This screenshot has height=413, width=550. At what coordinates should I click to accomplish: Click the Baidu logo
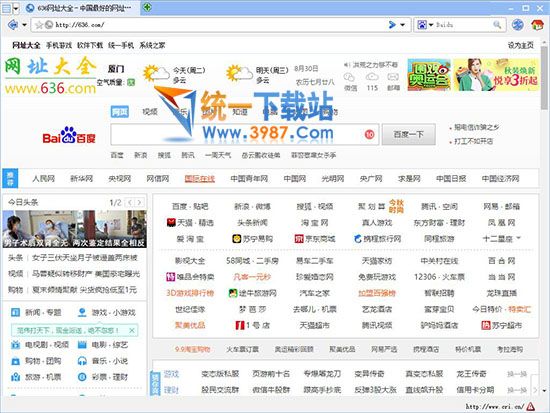coord(69,135)
